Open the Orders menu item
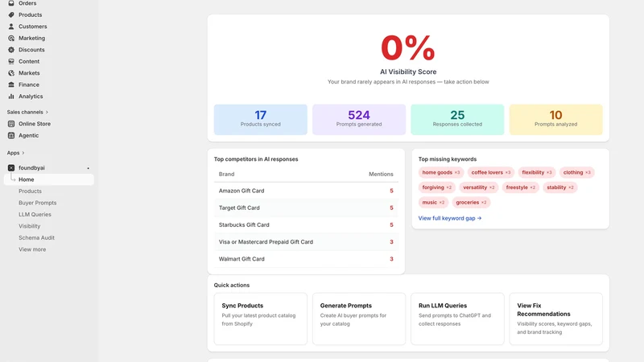The width and height of the screenshot is (644, 362). (x=27, y=3)
